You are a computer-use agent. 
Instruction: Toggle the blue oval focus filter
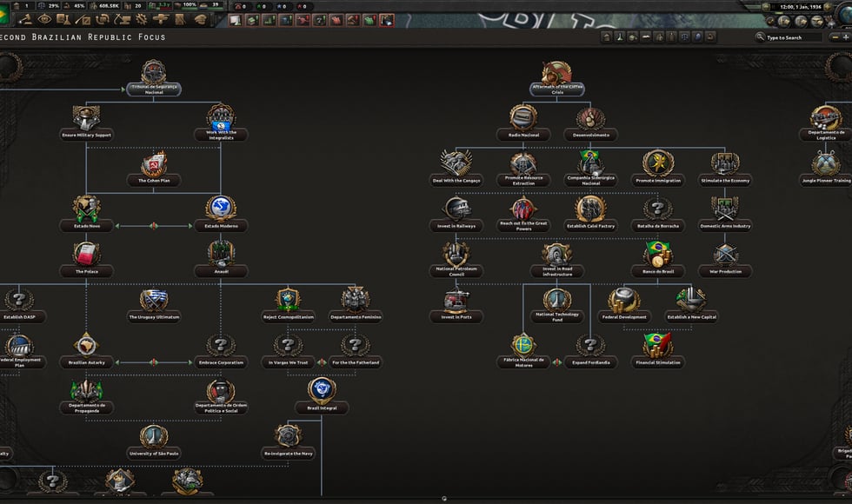point(697,36)
